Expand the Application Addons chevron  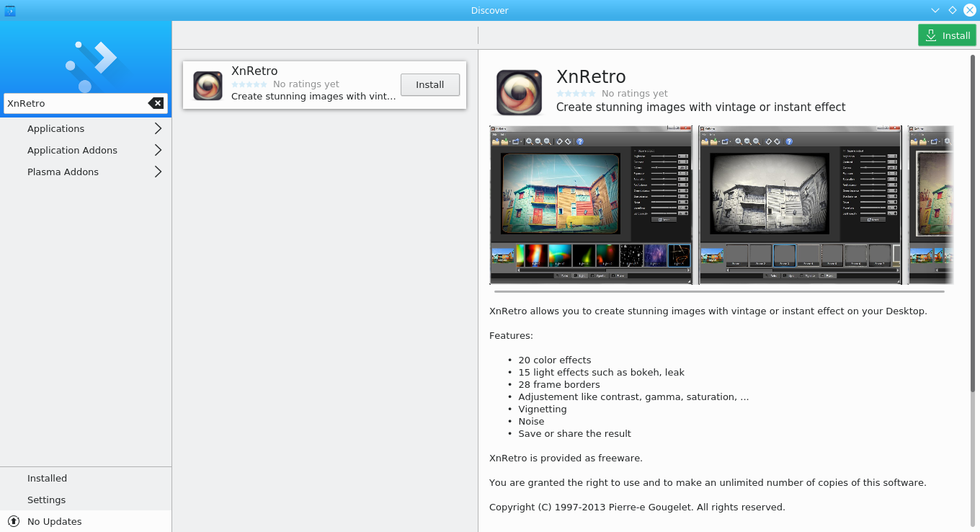(x=158, y=150)
